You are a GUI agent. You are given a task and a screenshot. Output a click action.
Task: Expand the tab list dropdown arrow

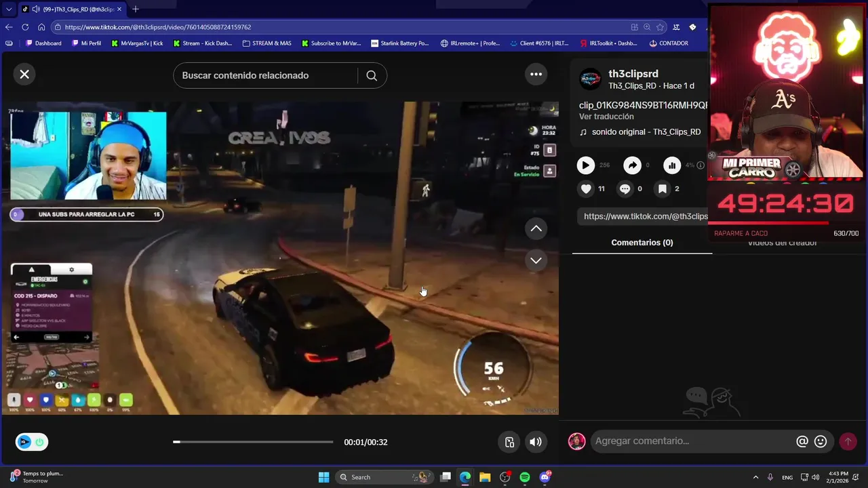click(x=9, y=9)
